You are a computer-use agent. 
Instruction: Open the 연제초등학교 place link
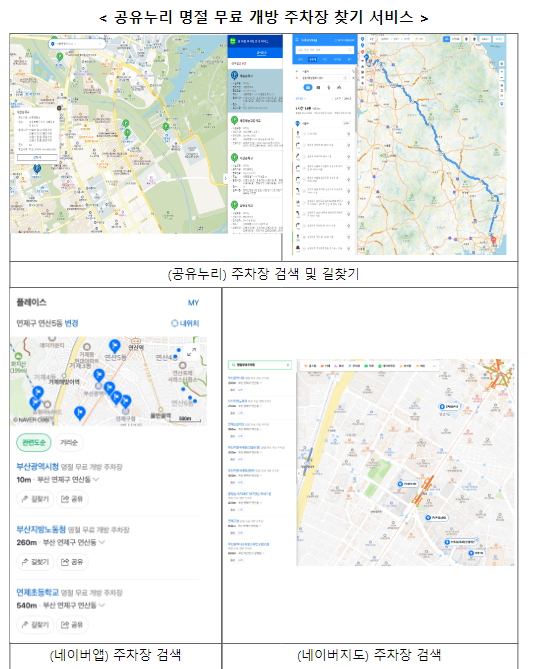[38, 592]
